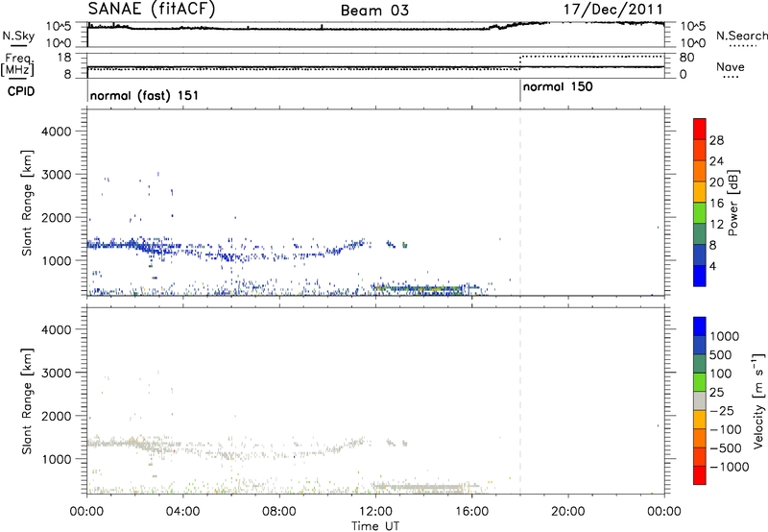Click the gray echo band near 14:00 in the velocity panel

tap(419, 488)
